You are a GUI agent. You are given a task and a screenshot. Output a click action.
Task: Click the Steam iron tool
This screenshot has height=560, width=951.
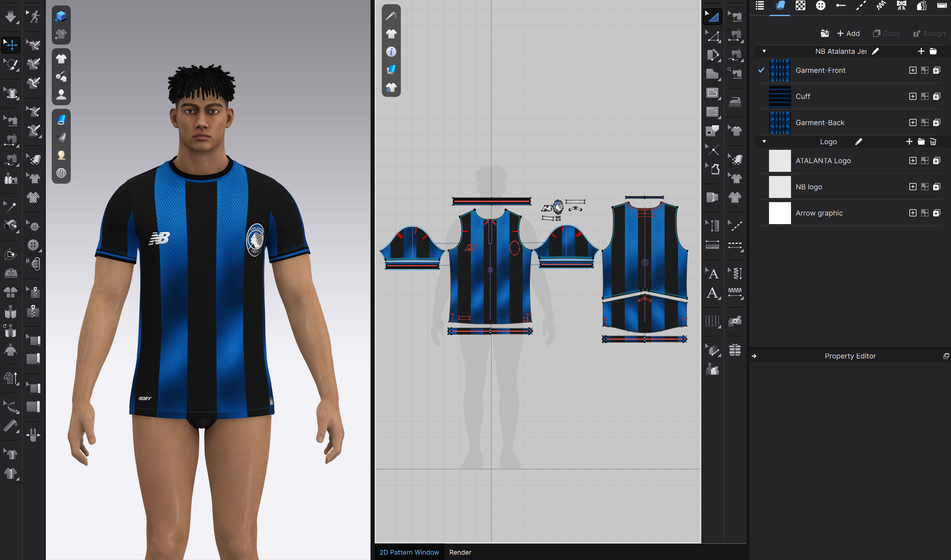(735, 102)
